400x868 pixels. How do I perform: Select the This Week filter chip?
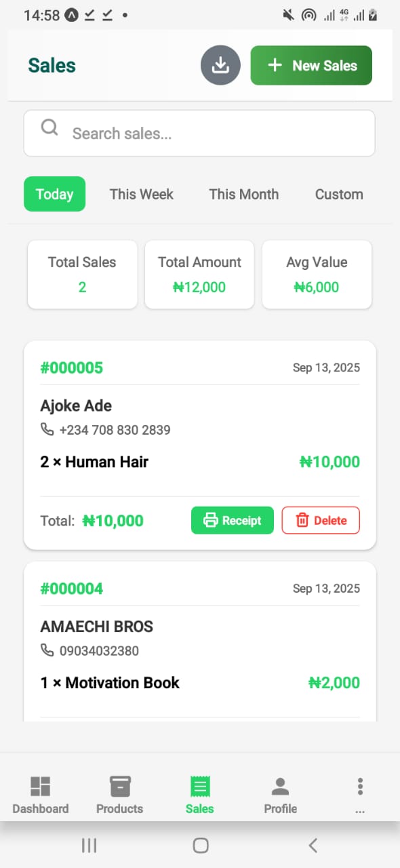(x=141, y=195)
